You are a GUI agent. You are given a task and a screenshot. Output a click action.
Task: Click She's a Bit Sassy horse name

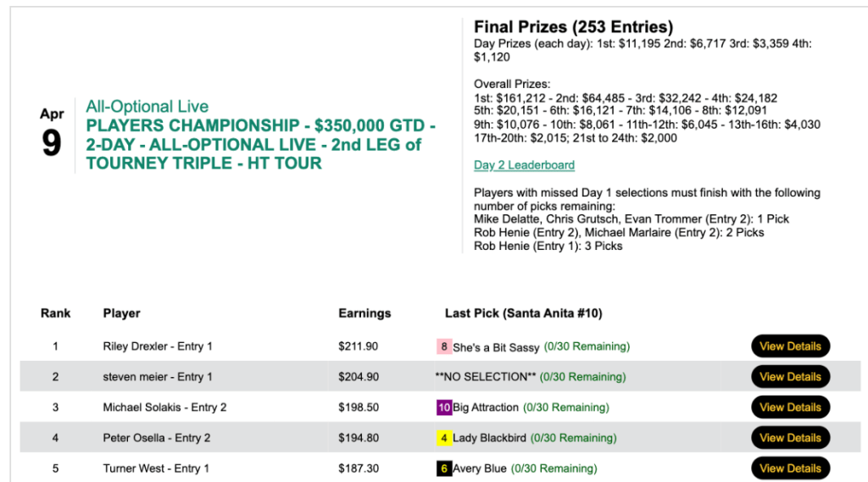(496, 346)
